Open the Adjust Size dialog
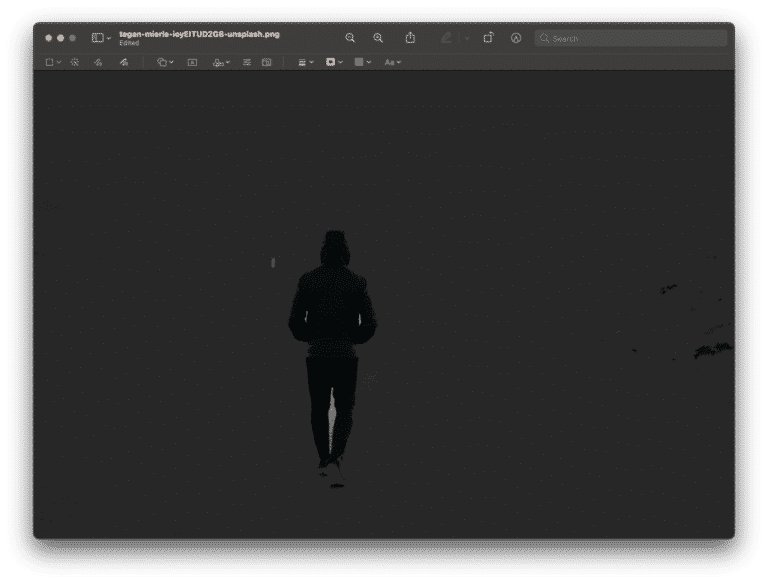The height and width of the screenshot is (583, 768). point(266,62)
